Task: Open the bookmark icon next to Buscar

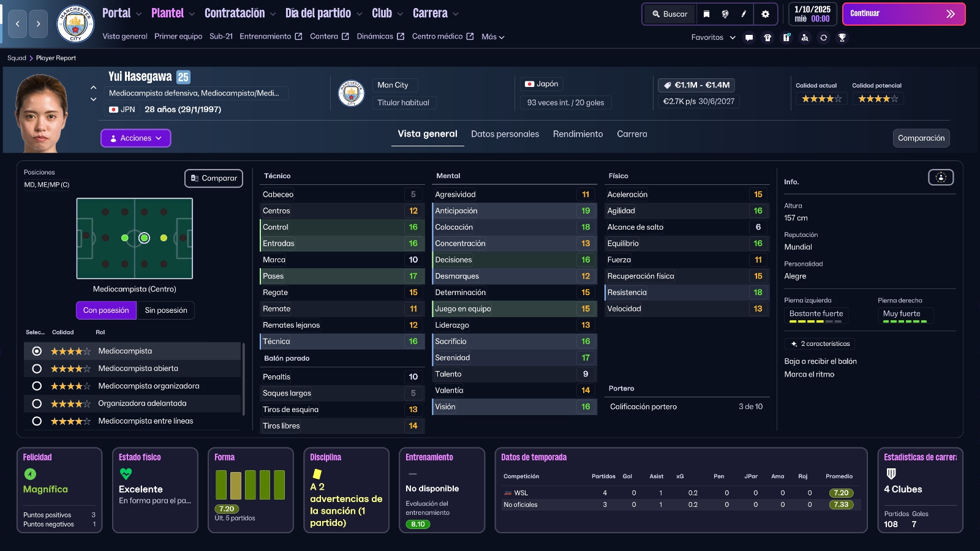Action: click(706, 14)
